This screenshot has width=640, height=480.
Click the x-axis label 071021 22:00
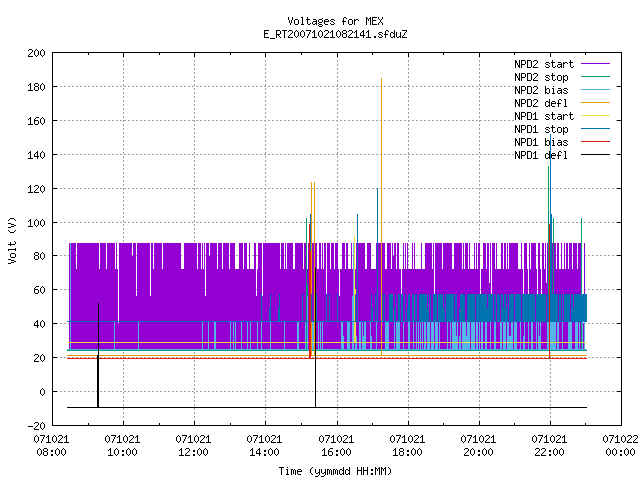[549, 446]
